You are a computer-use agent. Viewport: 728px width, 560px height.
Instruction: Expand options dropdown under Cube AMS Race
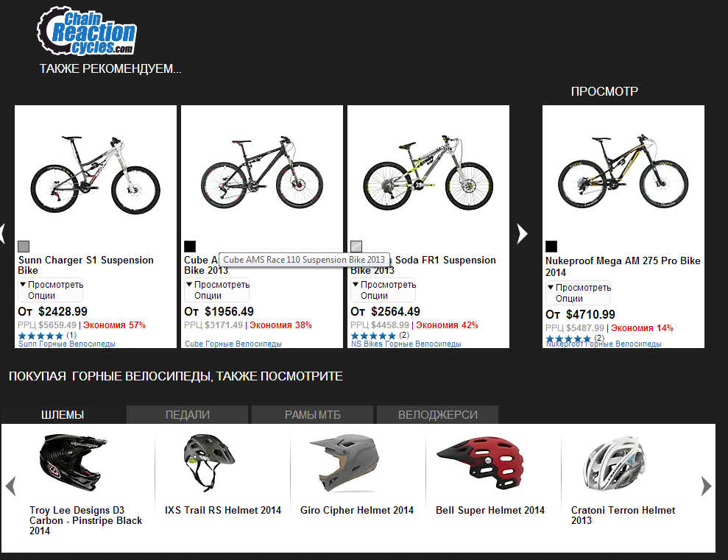(x=217, y=290)
